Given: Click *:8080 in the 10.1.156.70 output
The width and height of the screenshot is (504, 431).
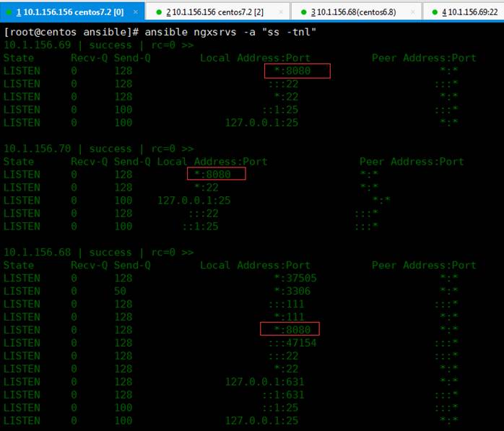Looking at the screenshot, I should click(212, 174).
